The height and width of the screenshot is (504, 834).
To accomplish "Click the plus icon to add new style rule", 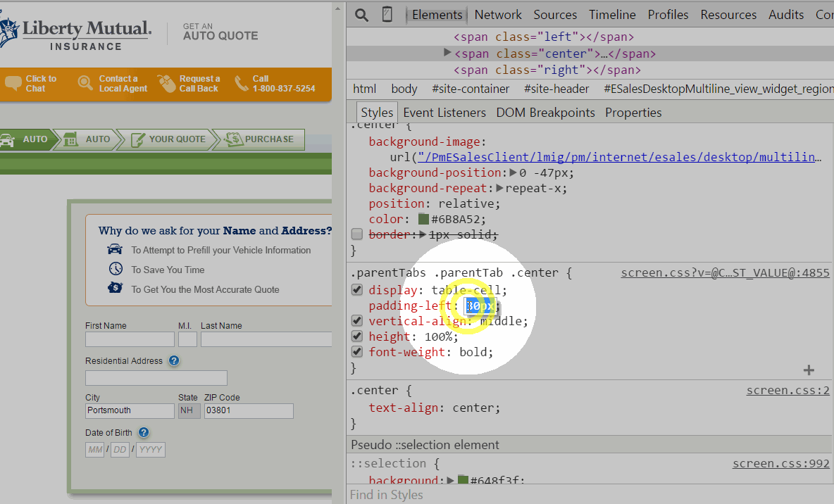I will [x=809, y=370].
